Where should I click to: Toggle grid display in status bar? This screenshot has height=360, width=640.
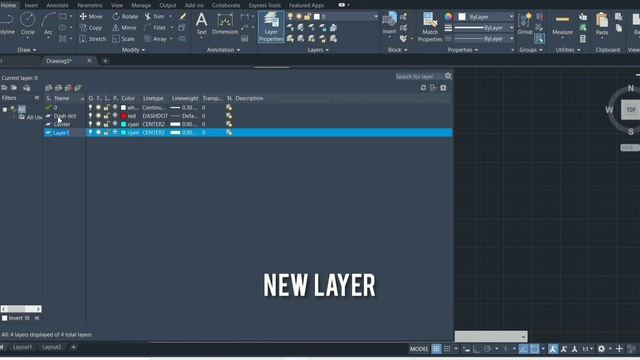point(436,349)
